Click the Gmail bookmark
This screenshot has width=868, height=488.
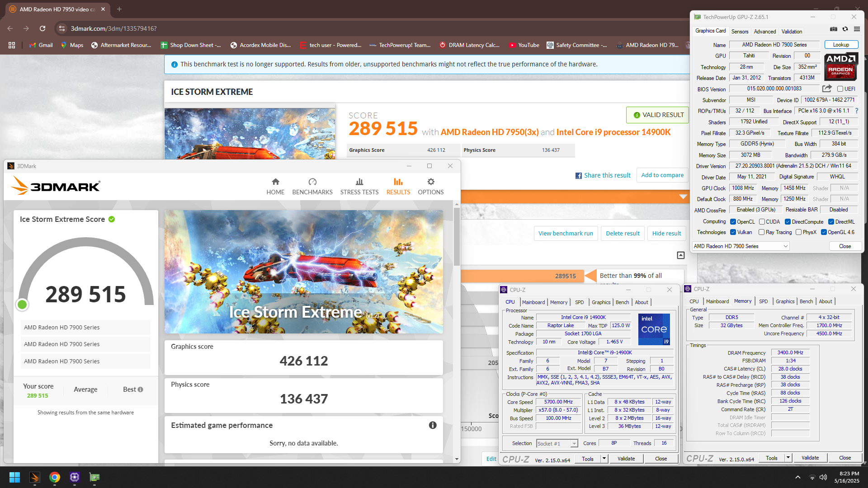41,45
